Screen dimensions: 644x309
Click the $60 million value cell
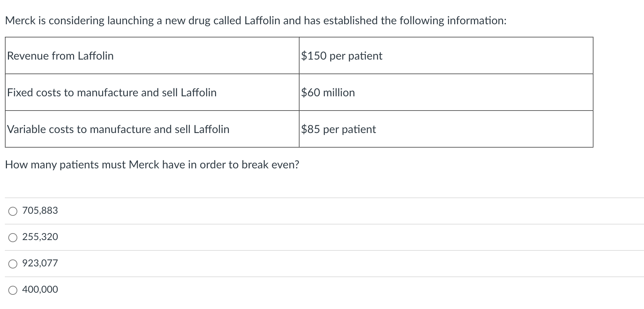coord(446,92)
